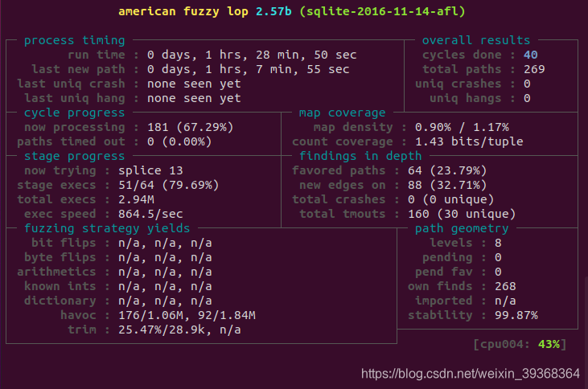Click the 'pending' label in path geometry

pos(447,257)
